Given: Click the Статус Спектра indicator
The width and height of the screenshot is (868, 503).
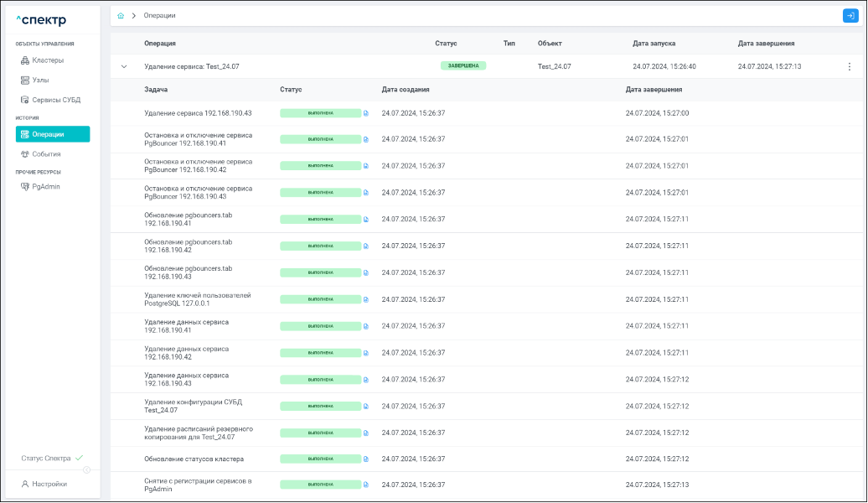Looking at the screenshot, I should click(x=51, y=459).
